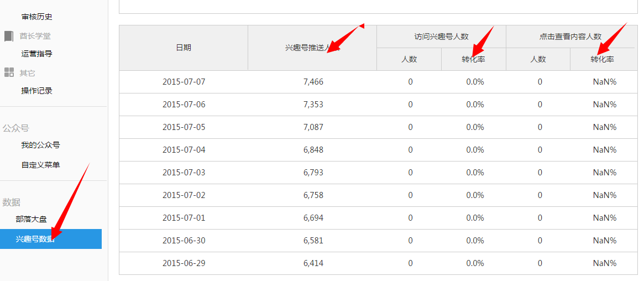Select the date cell 2015-07-04

tap(184, 149)
